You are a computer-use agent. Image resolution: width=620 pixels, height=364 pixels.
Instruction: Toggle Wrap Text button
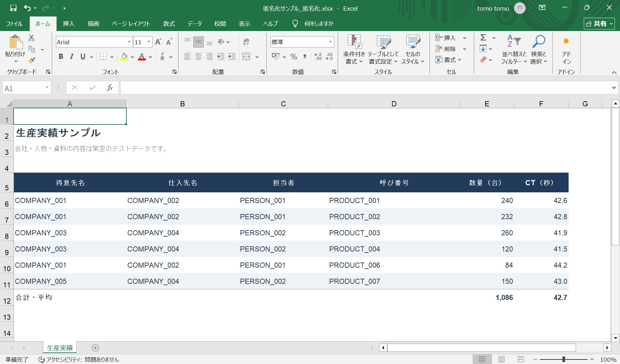(246, 42)
